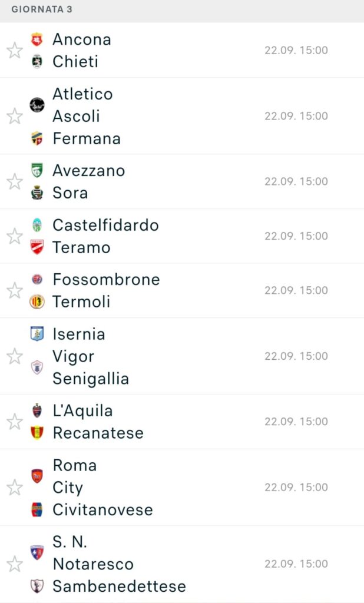Click the Chieti team name
Screen dimensions: 364x603
[x=75, y=61]
